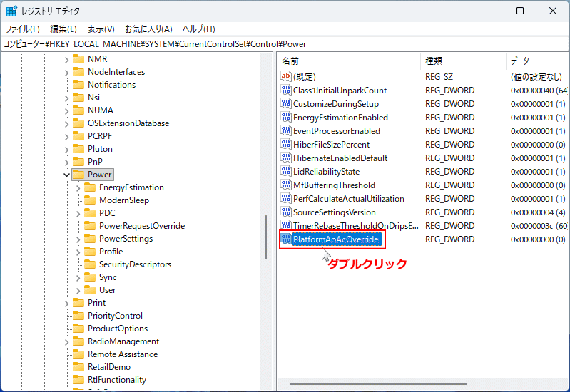
Task: Select the PlatformAoAcOverride value name
Action: point(336,239)
